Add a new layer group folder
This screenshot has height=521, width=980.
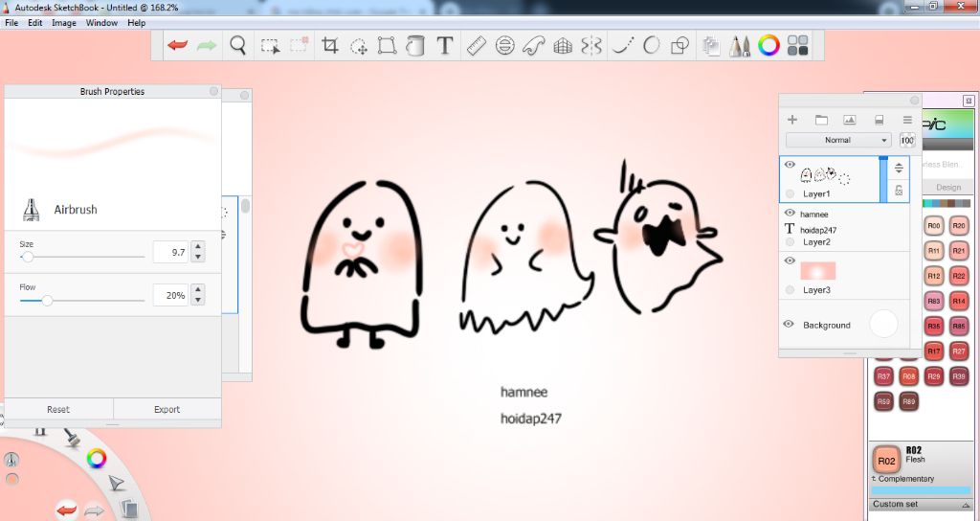[x=821, y=120]
